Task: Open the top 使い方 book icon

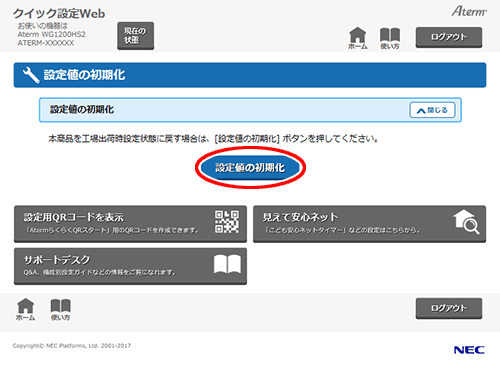Action: [x=390, y=38]
